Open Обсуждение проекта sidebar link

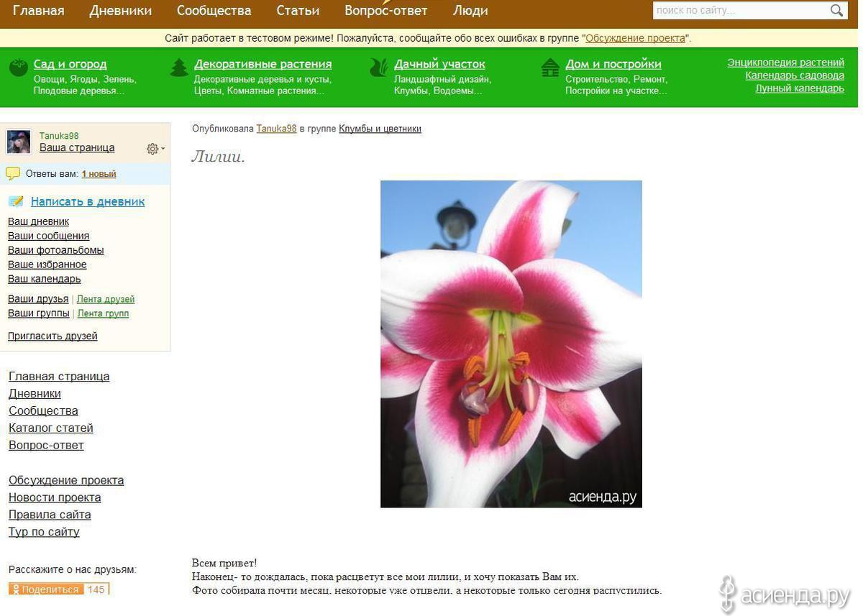pyautogui.click(x=66, y=480)
